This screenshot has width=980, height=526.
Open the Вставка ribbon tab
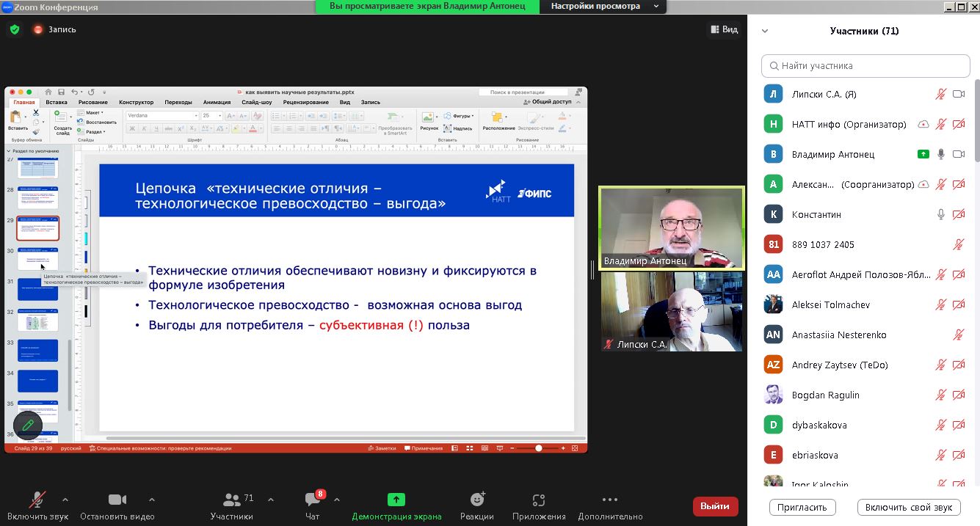(57, 103)
